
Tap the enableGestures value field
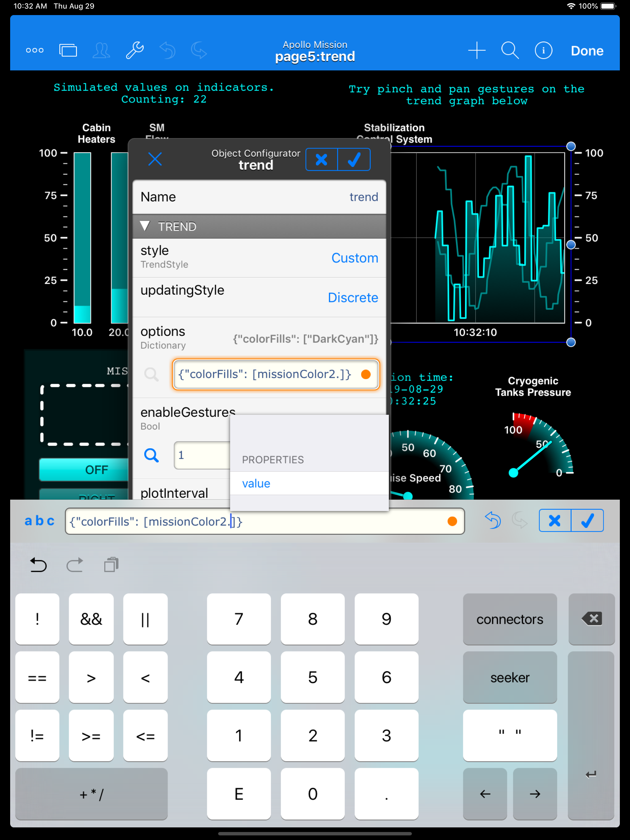click(202, 455)
